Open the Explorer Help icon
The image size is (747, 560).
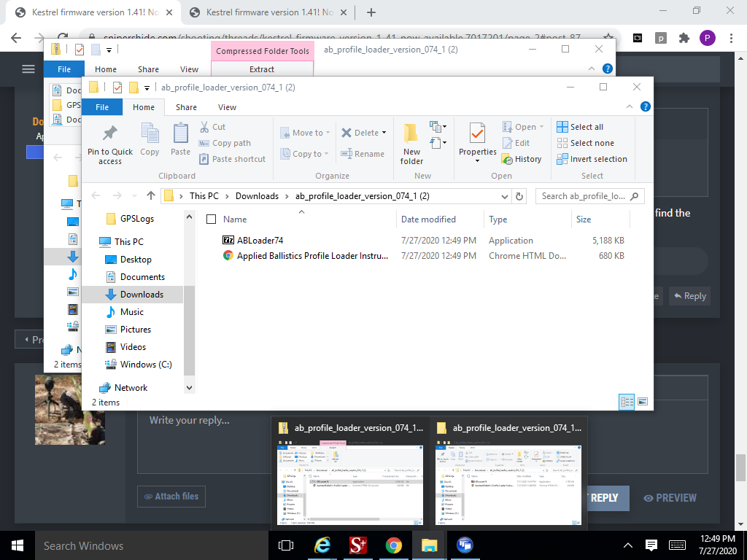[x=646, y=106]
